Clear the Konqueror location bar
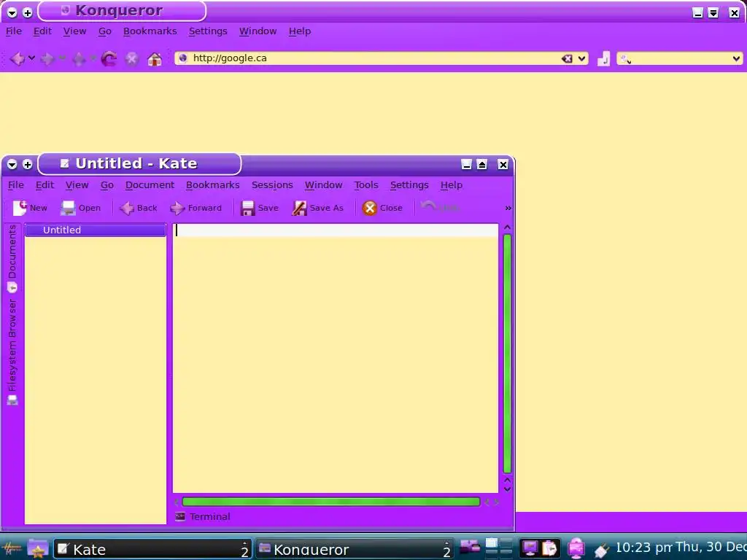Image resolution: width=747 pixels, height=560 pixels. [x=566, y=58]
